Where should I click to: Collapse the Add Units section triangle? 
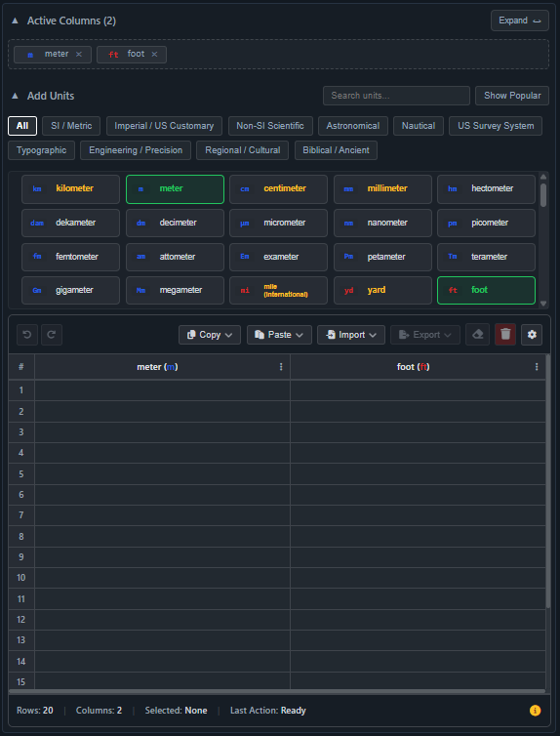[x=15, y=96]
